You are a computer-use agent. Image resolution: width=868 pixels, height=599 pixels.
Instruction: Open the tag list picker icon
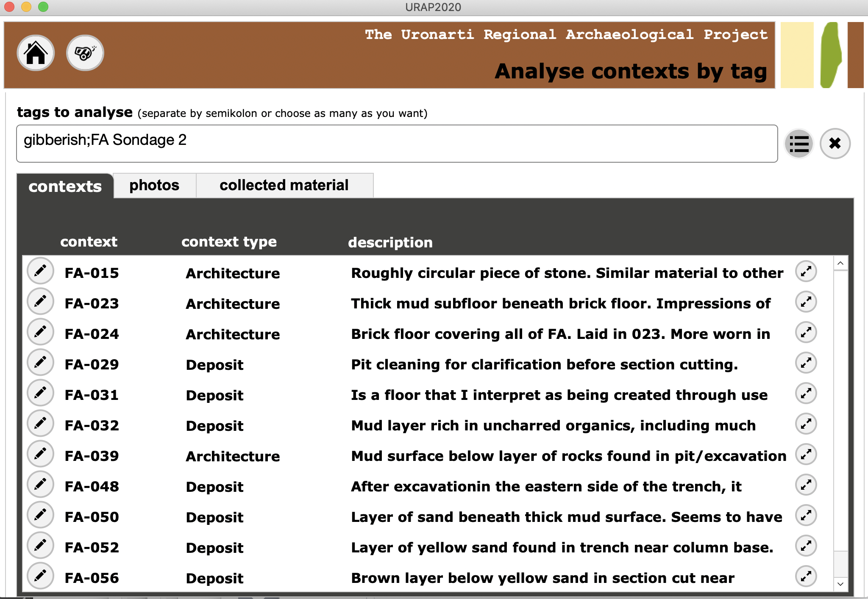pyautogui.click(x=799, y=144)
